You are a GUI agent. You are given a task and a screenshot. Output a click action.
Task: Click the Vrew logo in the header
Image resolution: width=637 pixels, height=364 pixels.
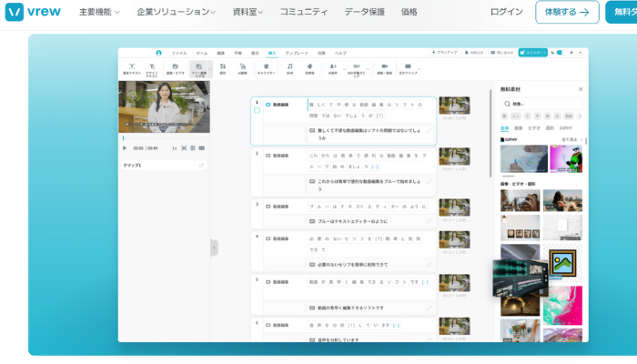pos(33,12)
